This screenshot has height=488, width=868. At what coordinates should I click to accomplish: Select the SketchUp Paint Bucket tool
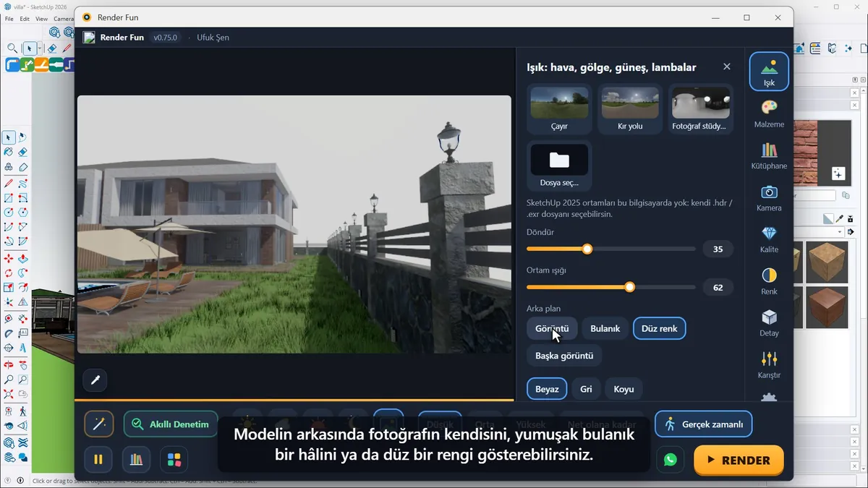(x=8, y=152)
